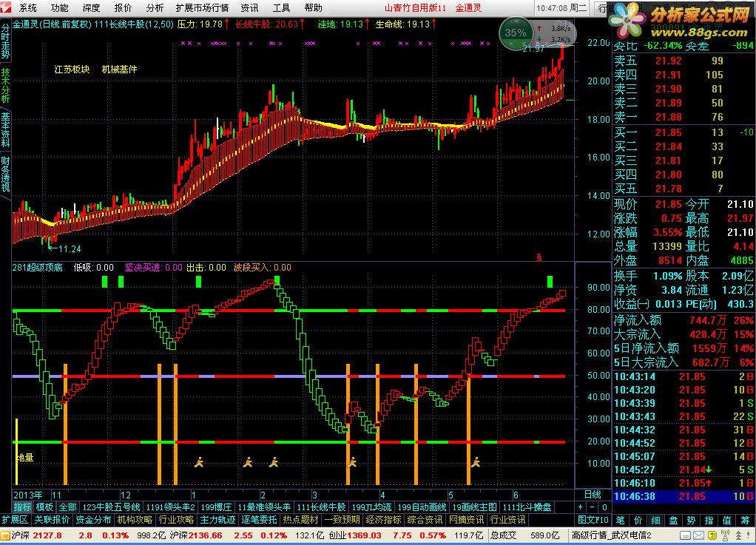Apply the 111北斗操盘 indicator

[527, 507]
